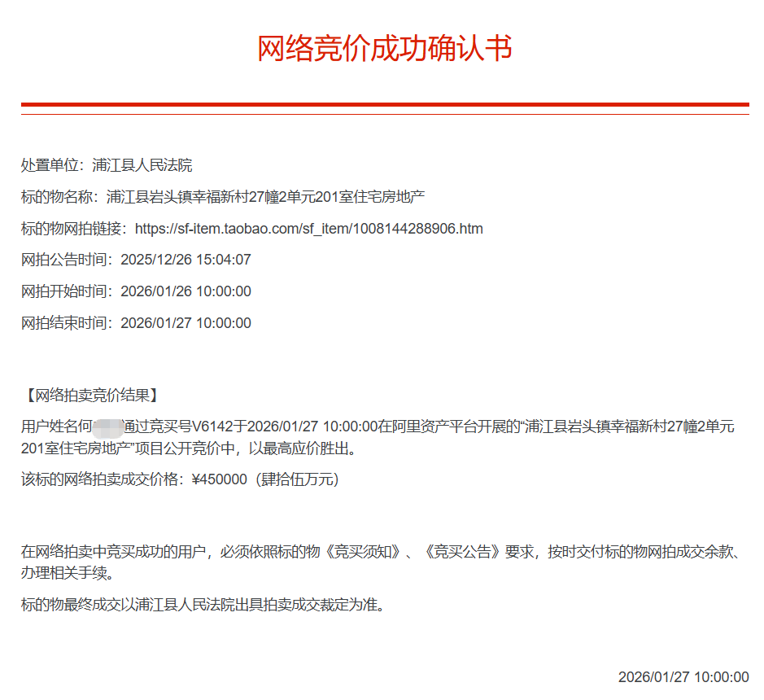
Task: Click the 网拍开始时间 2026/01/26 value
Action: (186, 291)
